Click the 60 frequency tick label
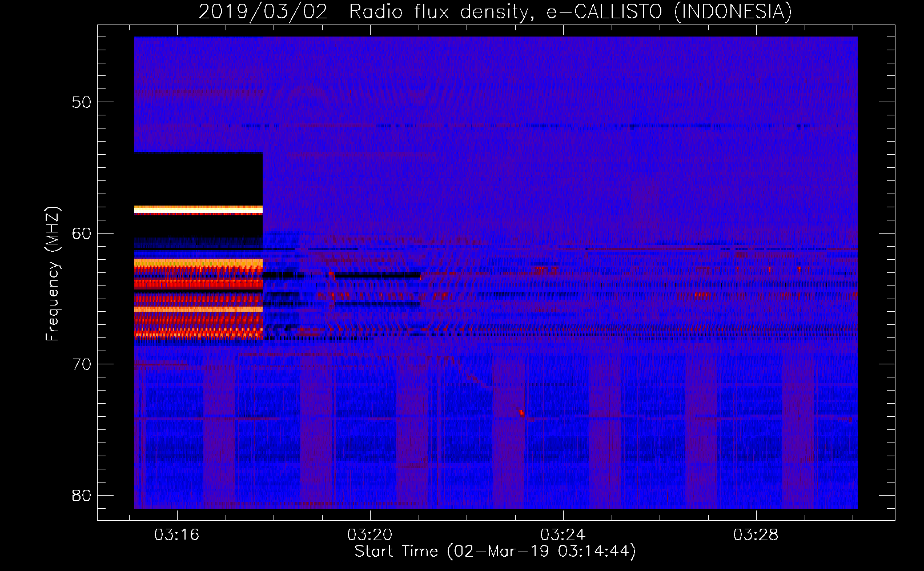The image size is (924, 571). pyautogui.click(x=82, y=234)
